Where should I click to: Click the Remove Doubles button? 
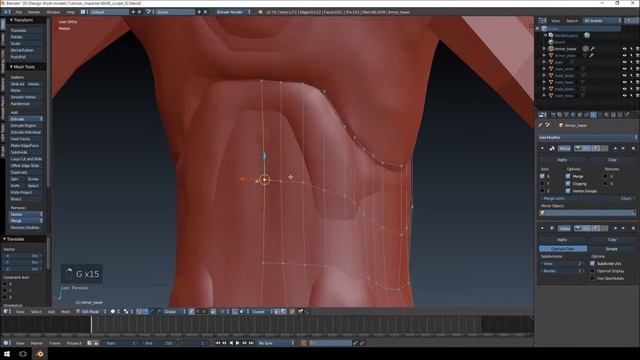click(x=26, y=227)
